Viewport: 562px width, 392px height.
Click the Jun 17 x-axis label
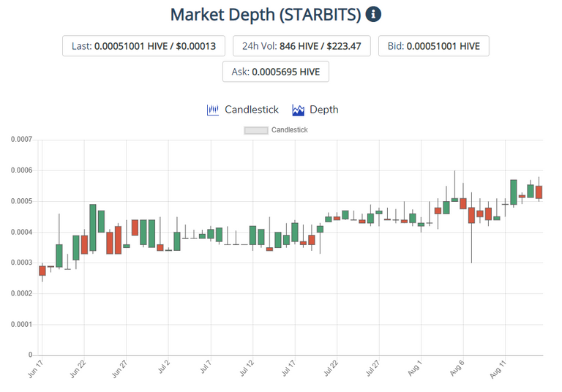pyautogui.click(x=35, y=369)
